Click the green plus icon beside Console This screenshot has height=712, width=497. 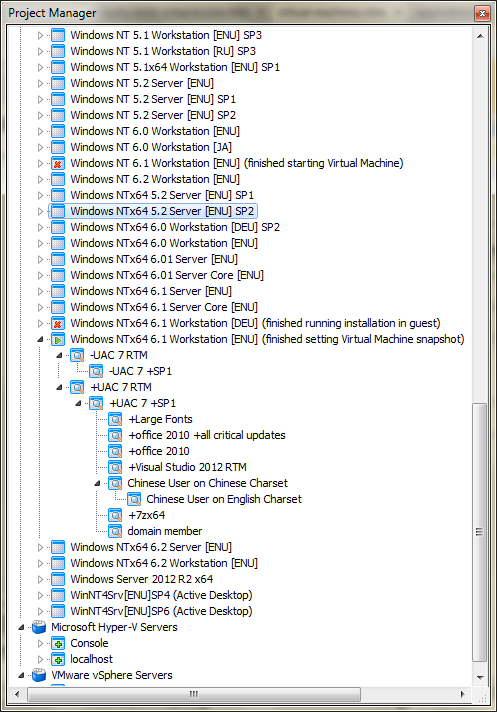pos(58,643)
